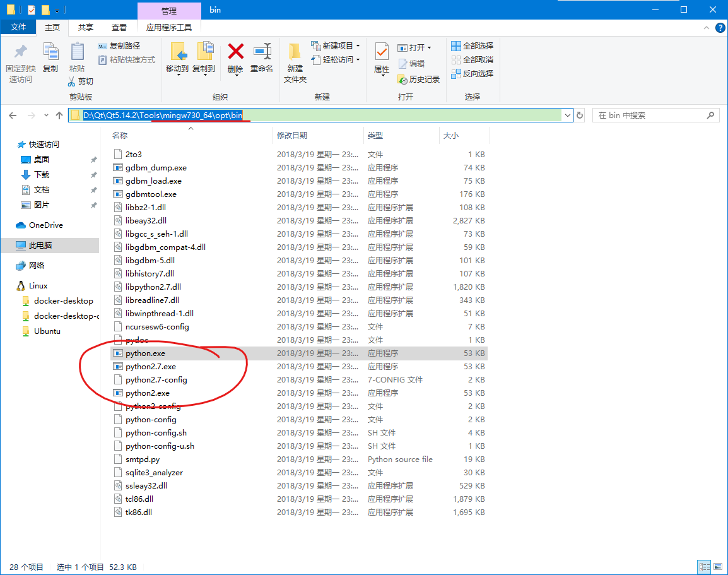Click Pin to Quick Access (固定到快速访问) icon
The width and height of the screenshot is (728, 575).
[21, 52]
